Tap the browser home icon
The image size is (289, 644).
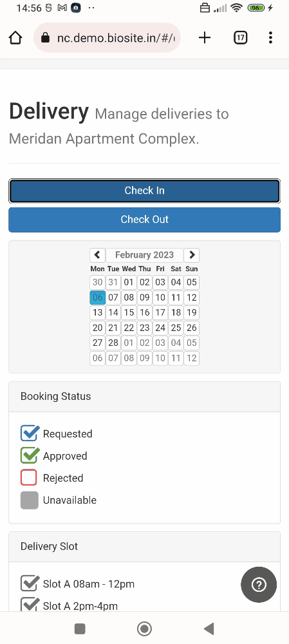pos(15,38)
